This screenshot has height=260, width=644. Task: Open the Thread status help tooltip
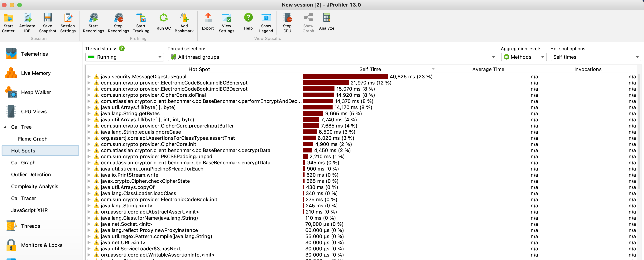point(122,49)
